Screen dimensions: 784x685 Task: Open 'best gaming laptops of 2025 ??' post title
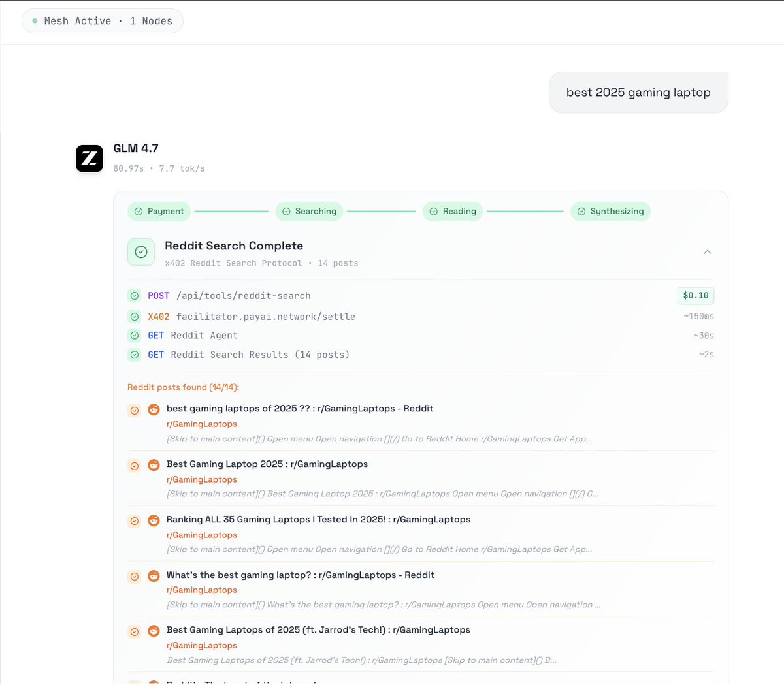300,409
